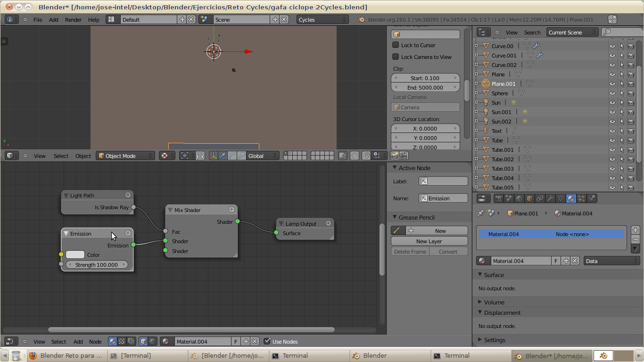644x362 pixels.
Task: Open the Search menu in outliner
Action: click(532, 32)
